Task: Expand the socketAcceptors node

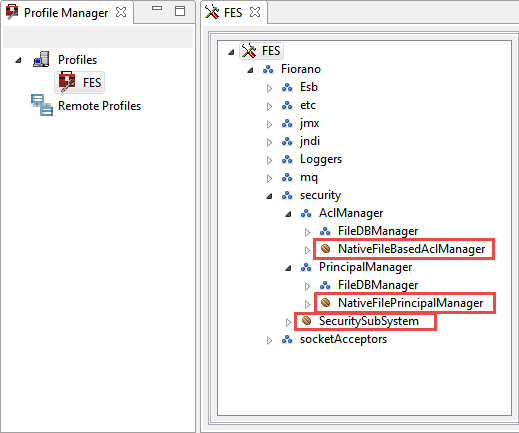Action: click(269, 340)
